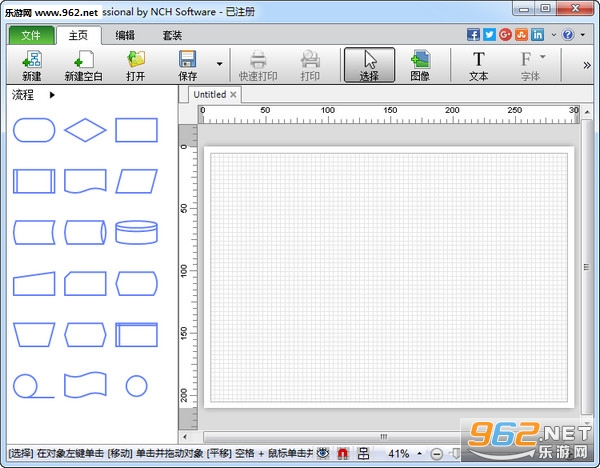The height and width of the screenshot is (468, 600).
Task: Pick the document shape with wavy bottom
Action: click(85, 181)
